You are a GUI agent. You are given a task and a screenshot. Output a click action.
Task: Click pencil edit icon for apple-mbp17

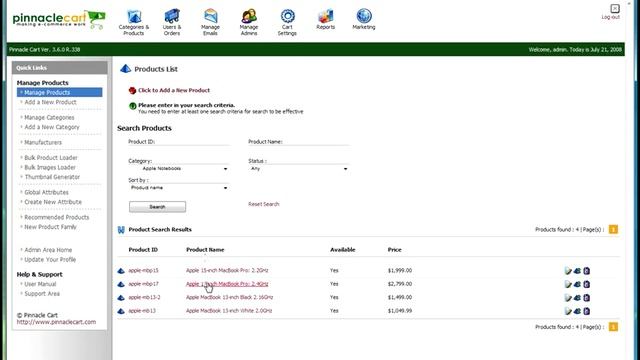point(568,284)
